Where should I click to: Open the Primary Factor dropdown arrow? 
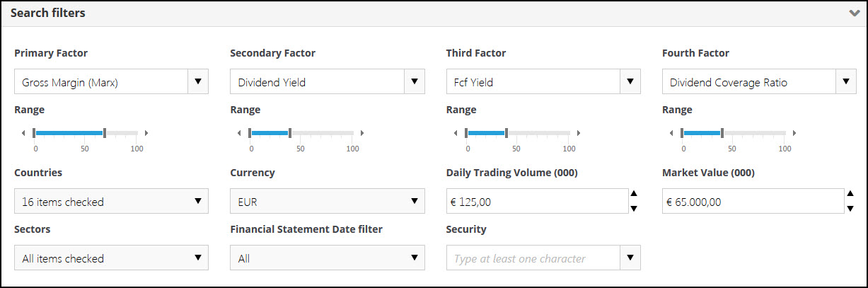(x=198, y=81)
